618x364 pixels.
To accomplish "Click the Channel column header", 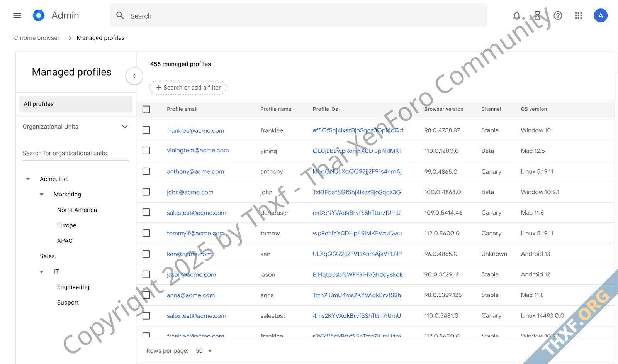I will (x=491, y=109).
